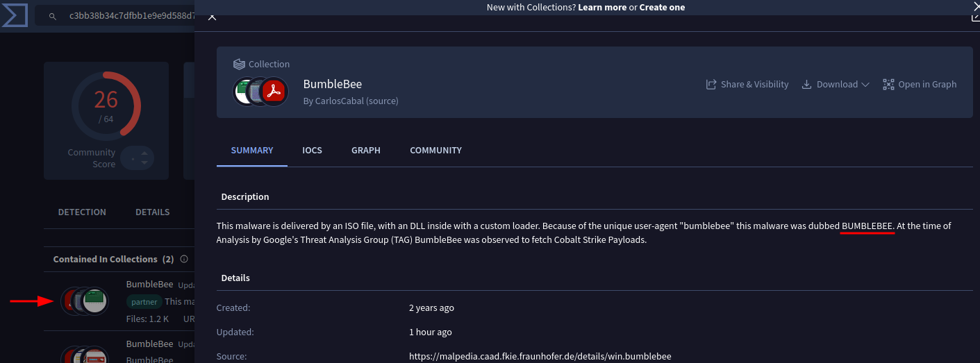Open Share & Visibility options
Image resolution: width=980 pixels, height=363 pixels.
747,84
